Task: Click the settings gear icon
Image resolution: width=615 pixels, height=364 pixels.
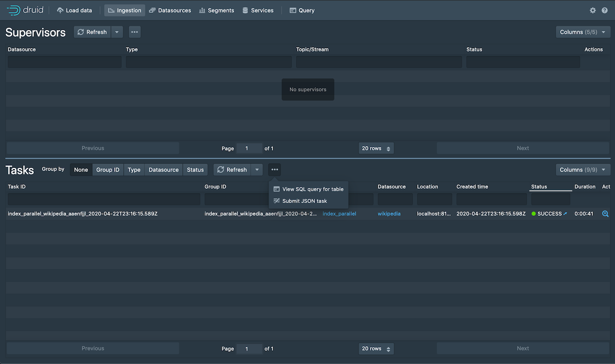Action: 593,10
